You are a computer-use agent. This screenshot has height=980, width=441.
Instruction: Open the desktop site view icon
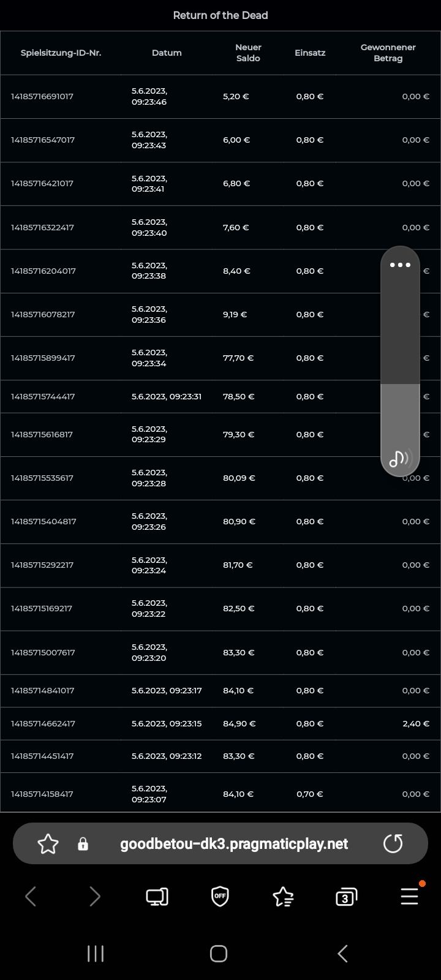(157, 897)
